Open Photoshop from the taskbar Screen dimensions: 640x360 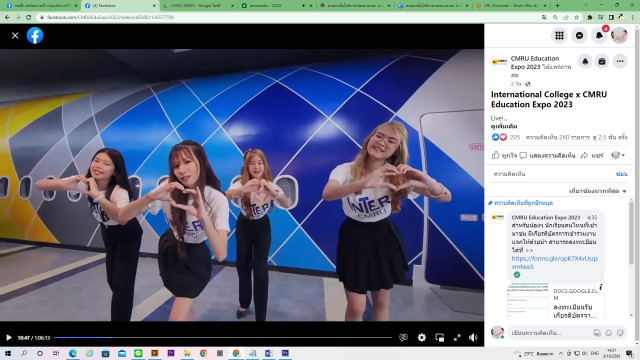[x=285, y=353]
